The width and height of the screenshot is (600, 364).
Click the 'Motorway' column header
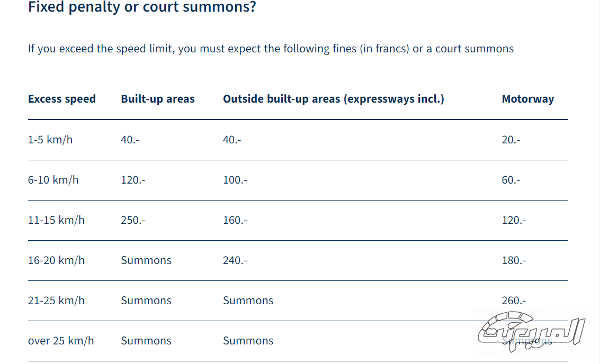click(x=527, y=99)
